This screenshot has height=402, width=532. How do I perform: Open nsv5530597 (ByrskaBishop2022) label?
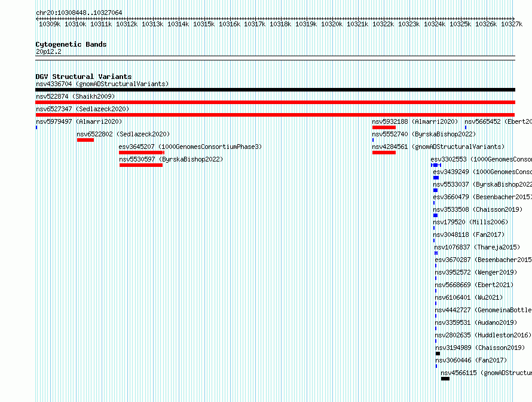pos(171,159)
